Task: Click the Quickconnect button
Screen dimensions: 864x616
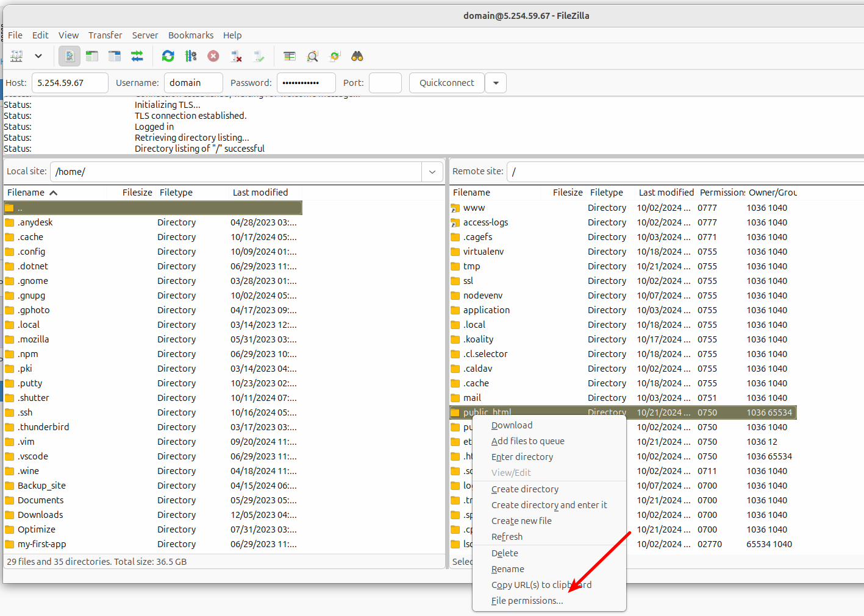Action: tap(447, 83)
